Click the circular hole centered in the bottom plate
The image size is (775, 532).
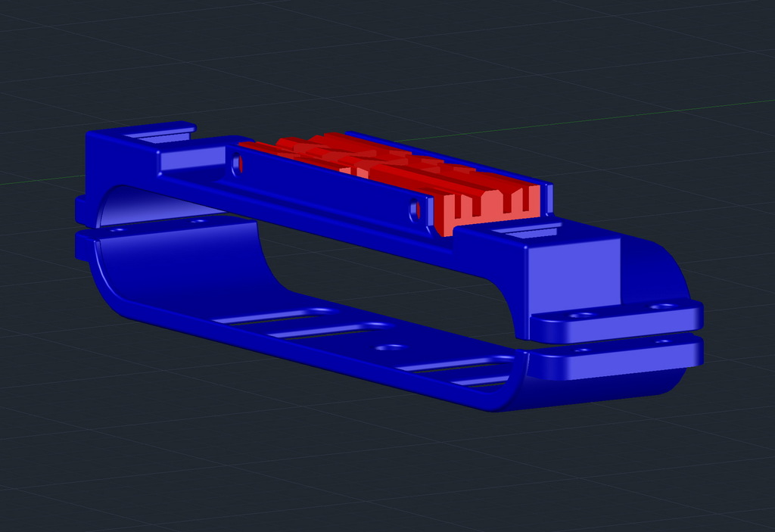(391, 348)
